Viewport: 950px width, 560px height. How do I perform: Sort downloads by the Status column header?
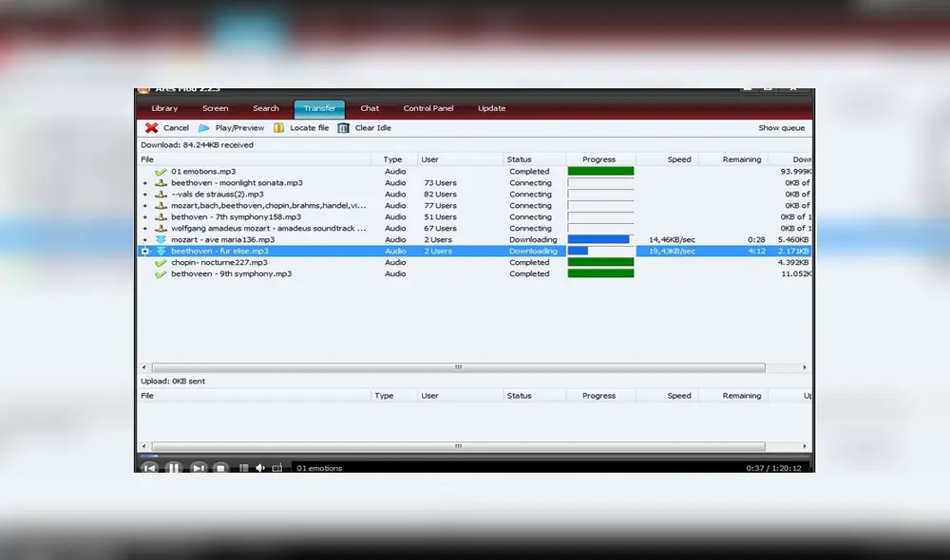pos(520,159)
